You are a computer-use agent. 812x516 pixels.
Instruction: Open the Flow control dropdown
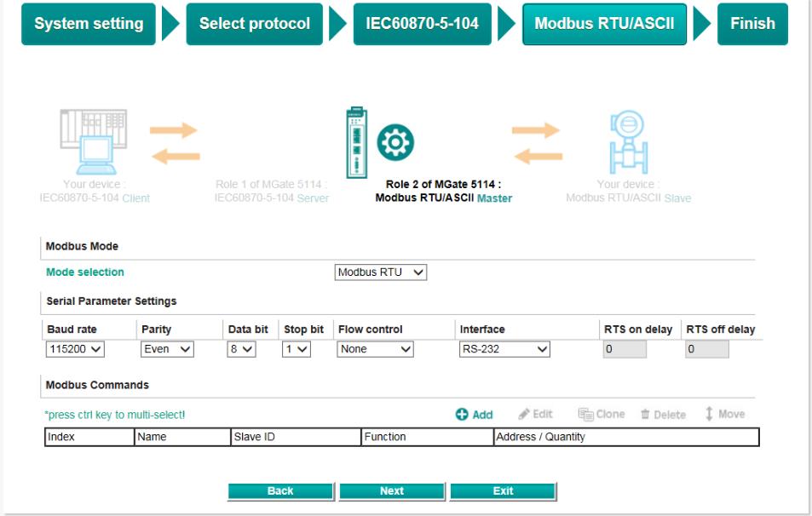(376, 349)
